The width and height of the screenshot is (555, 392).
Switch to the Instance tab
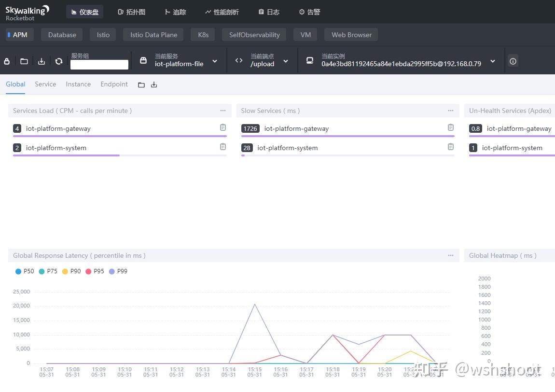78,84
